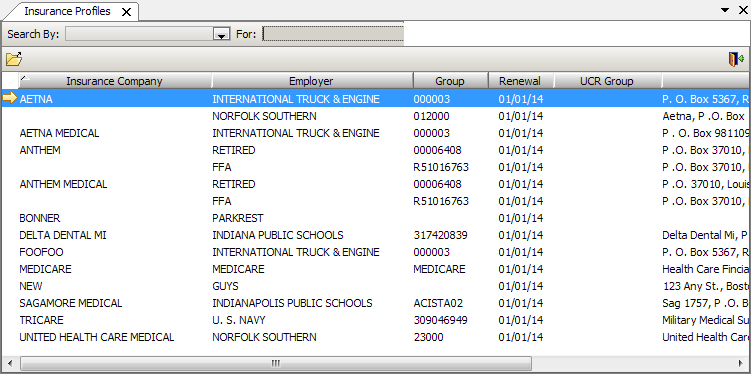Click group number 317420839
The width and height of the screenshot is (751, 374).
441,235
